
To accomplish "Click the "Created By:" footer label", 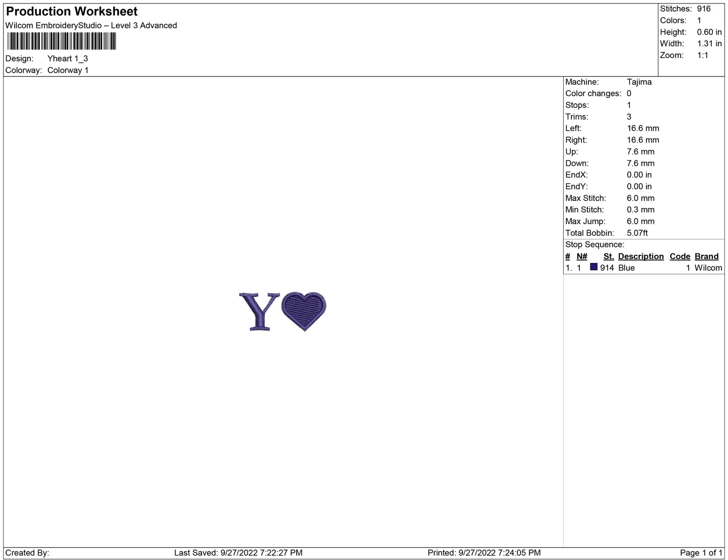I will (27, 552).
